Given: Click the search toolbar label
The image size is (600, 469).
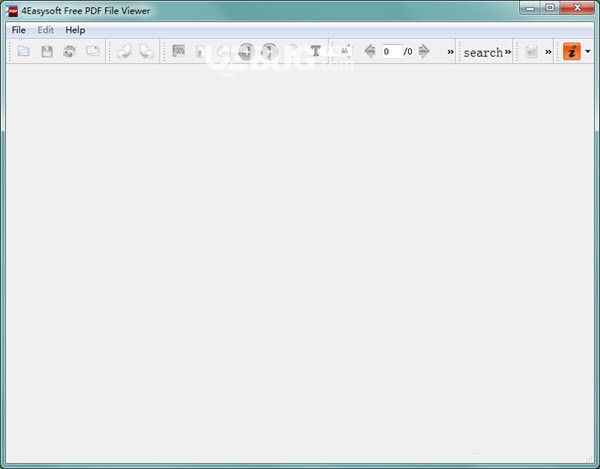Looking at the screenshot, I should (483, 52).
